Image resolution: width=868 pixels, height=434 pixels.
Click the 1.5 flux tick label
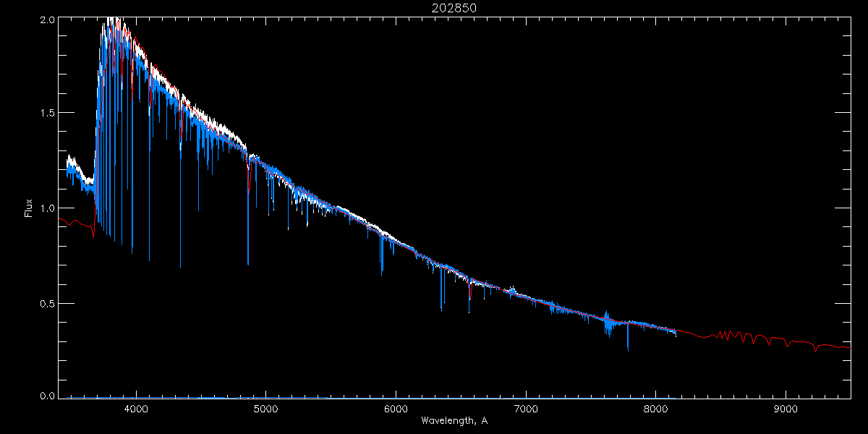pyautogui.click(x=46, y=113)
